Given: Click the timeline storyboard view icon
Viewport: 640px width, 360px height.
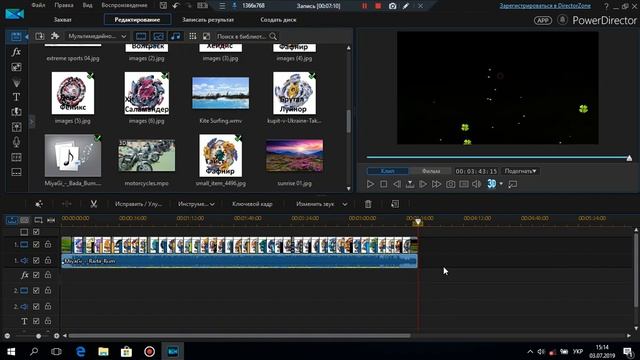Looking at the screenshot, I should pyautogui.click(x=25, y=220).
